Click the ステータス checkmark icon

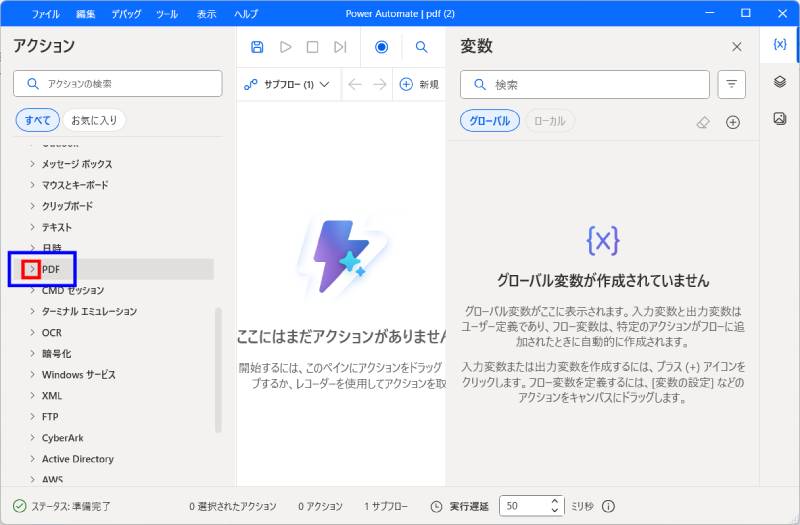click(19, 506)
